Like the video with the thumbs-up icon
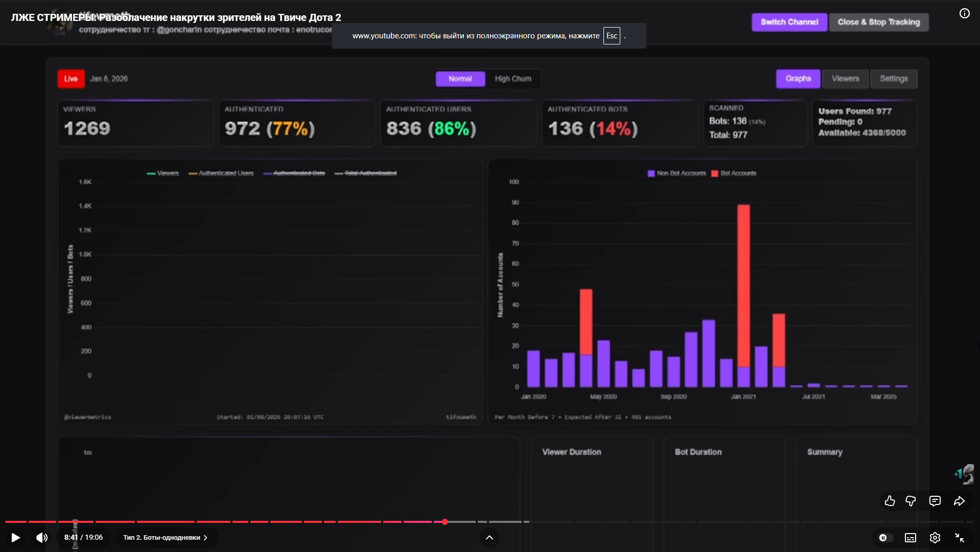Viewport: 980px width, 552px height. [890, 501]
